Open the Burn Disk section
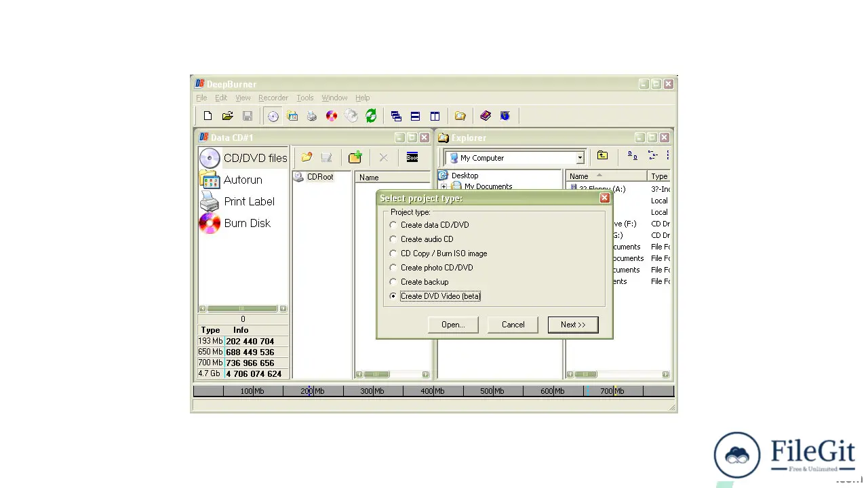This screenshot has width=868, height=488. point(235,223)
